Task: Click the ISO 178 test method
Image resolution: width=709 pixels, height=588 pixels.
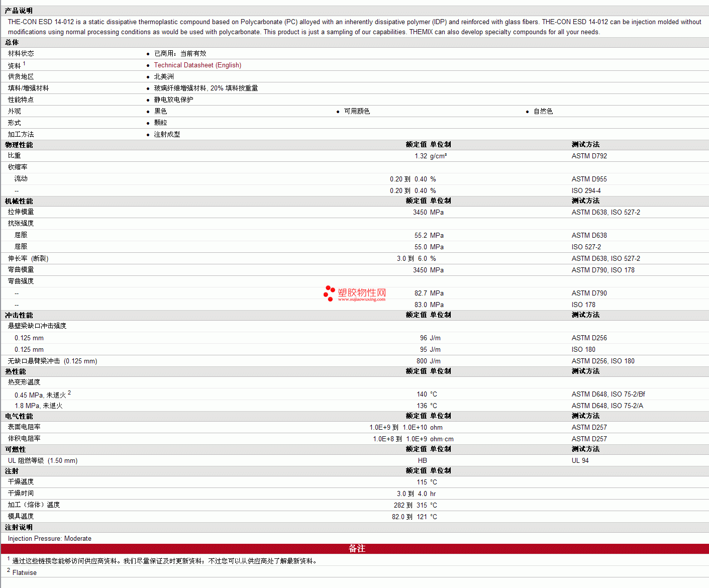Action: (583, 305)
